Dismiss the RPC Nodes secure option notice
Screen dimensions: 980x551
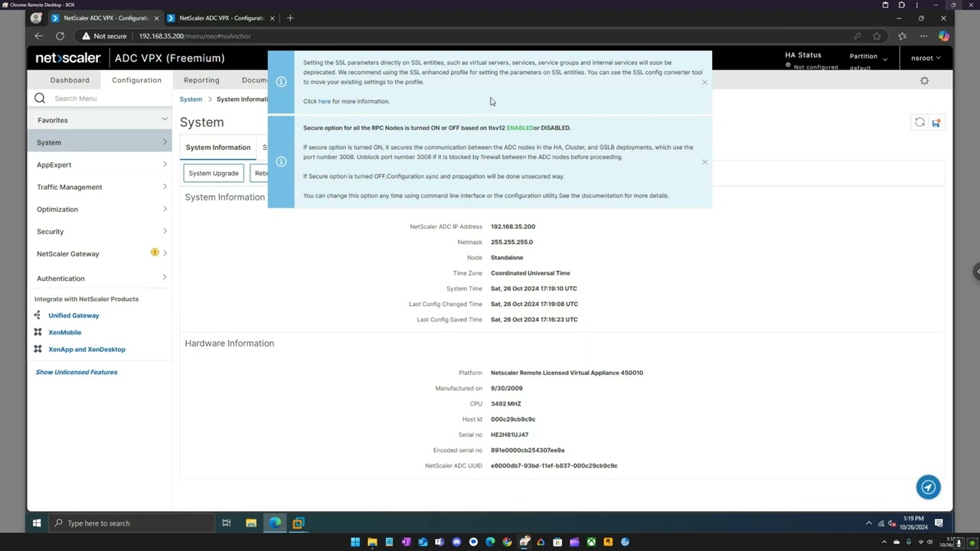pyautogui.click(x=704, y=161)
